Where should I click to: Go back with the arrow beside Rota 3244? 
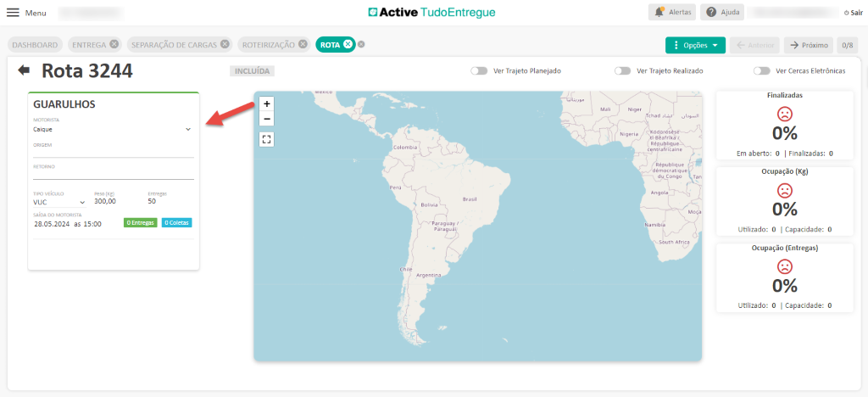click(x=24, y=70)
